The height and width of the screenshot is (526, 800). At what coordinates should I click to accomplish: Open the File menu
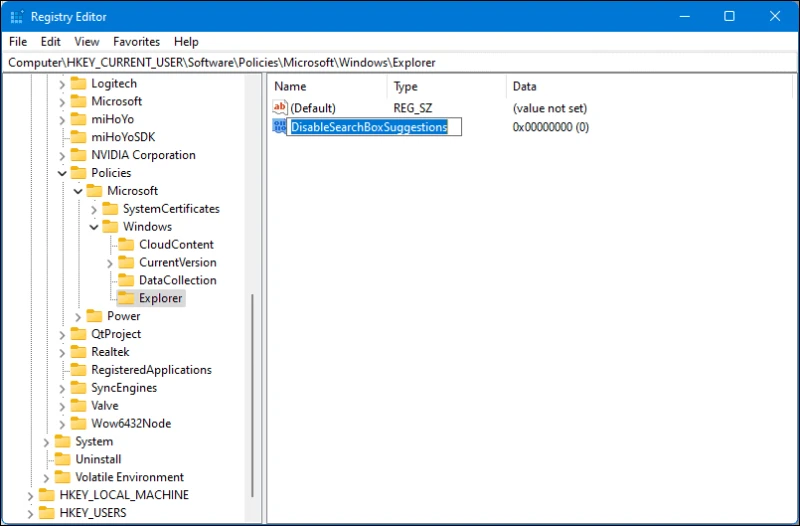point(18,42)
